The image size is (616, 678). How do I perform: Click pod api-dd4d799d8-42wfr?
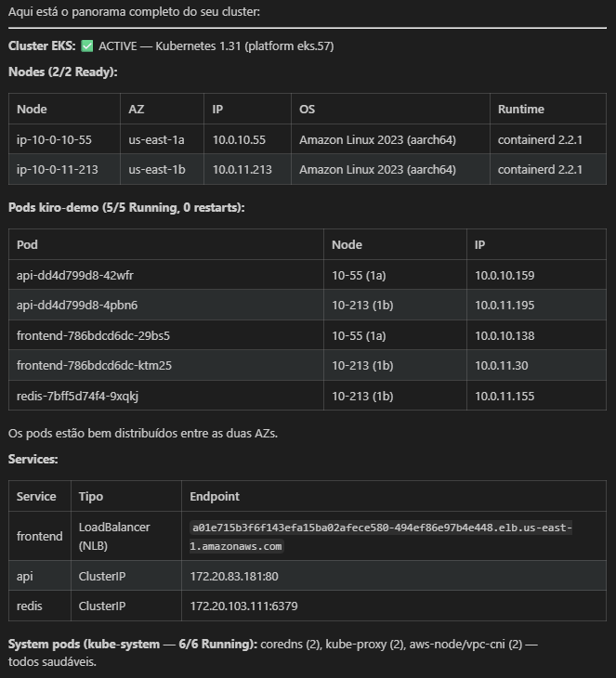(x=69, y=276)
